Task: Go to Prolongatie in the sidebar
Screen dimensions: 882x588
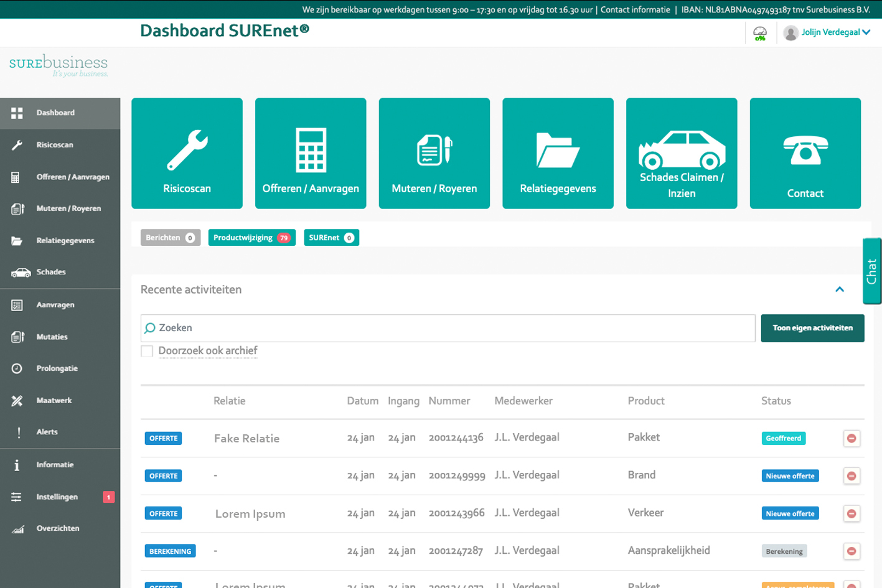Action: coord(57,368)
